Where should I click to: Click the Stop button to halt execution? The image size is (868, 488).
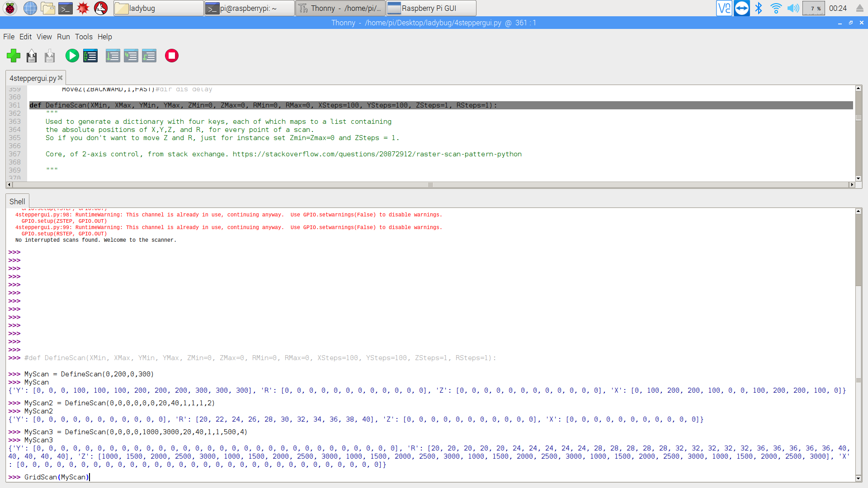(172, 56)
